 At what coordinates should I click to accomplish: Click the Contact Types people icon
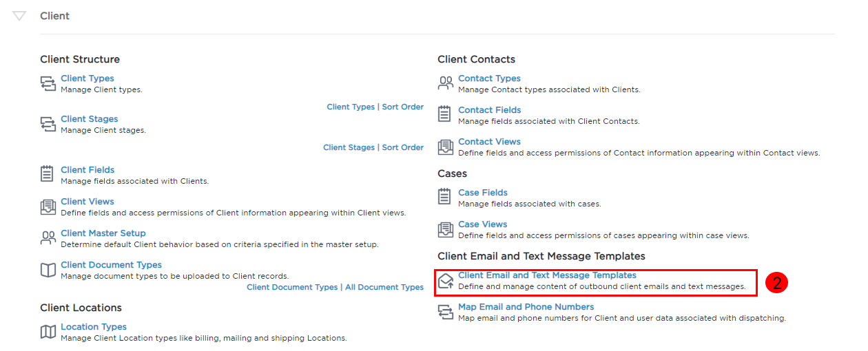(446, 84)
